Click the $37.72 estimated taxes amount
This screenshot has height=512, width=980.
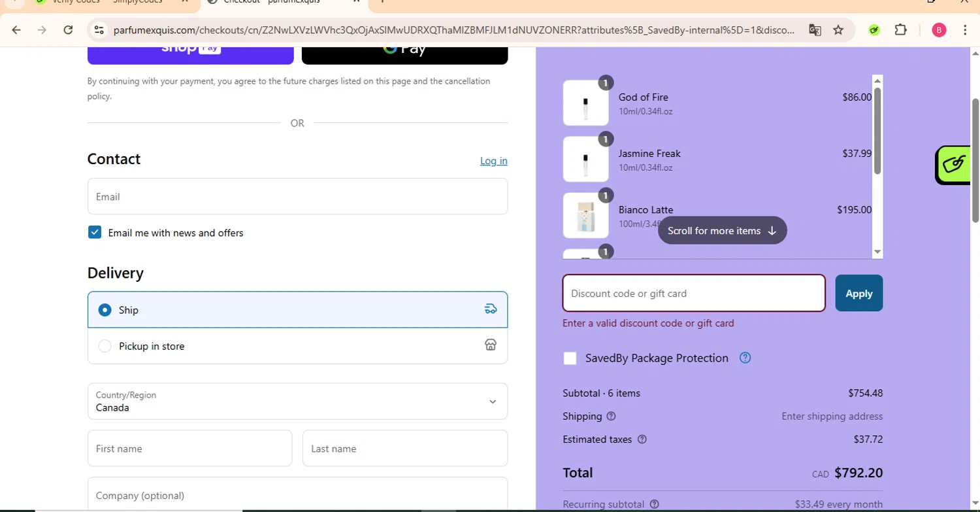tap(868, 439)
